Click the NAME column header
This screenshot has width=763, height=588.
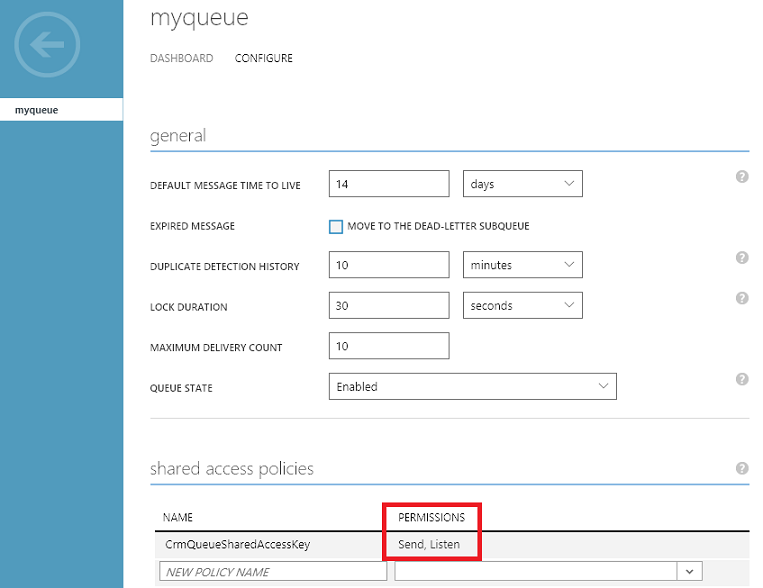click(x=178, y=517)
